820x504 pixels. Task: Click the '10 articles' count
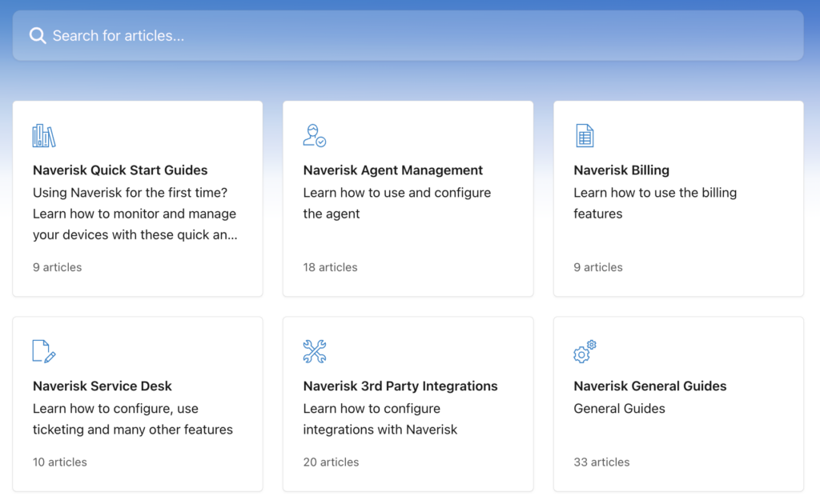point(60,462)
